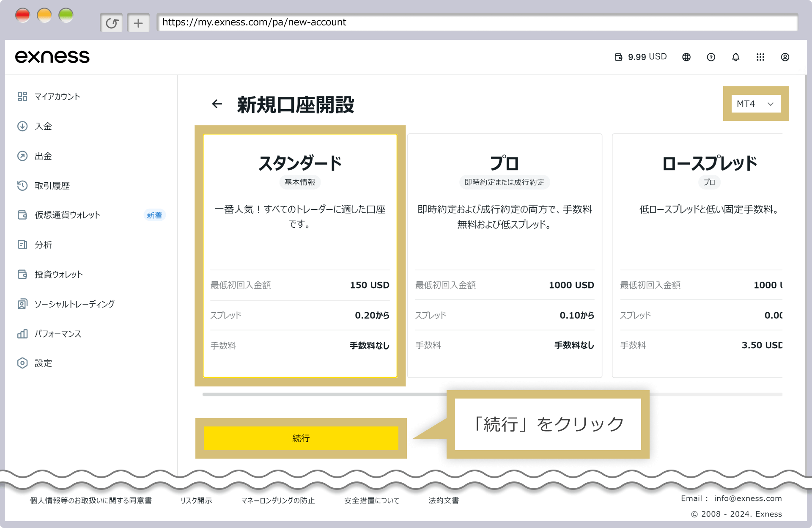Image resolution: width=812 pixels, height=528 pixels.
Task: Open the apps grid icon
Action: click(761, 57)
